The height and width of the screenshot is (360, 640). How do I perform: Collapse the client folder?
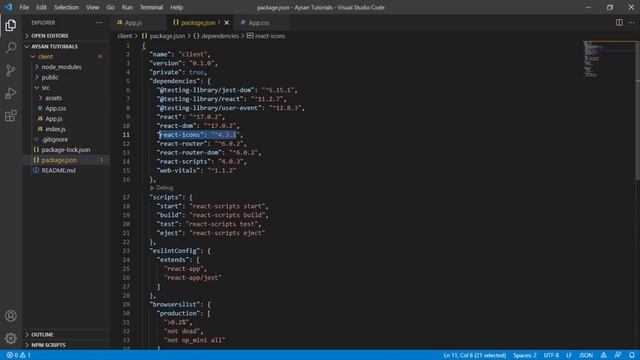tap(66, 56)
